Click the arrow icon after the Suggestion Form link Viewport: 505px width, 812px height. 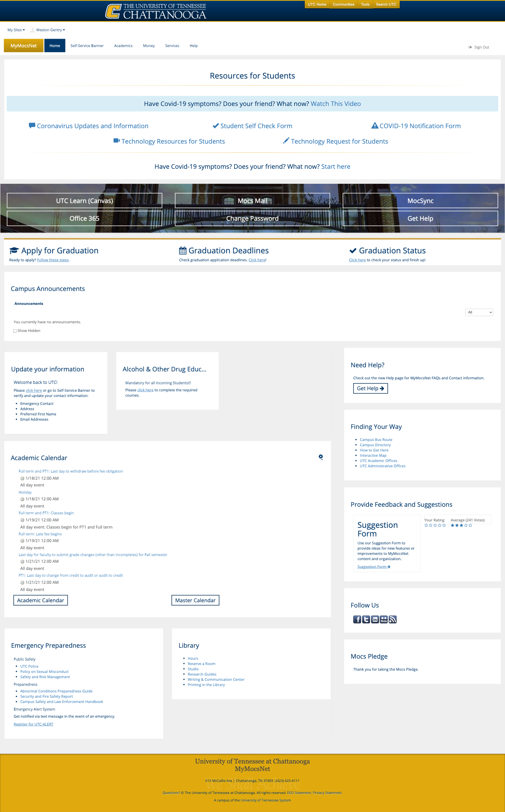[x=389, y=567]
